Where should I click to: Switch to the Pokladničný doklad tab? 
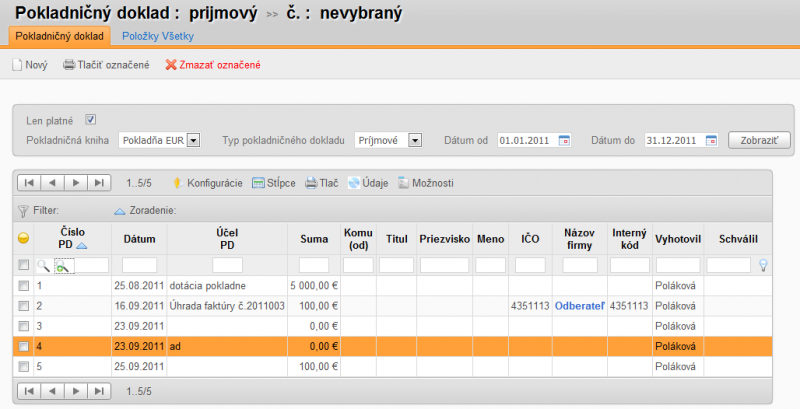point(59,36)
